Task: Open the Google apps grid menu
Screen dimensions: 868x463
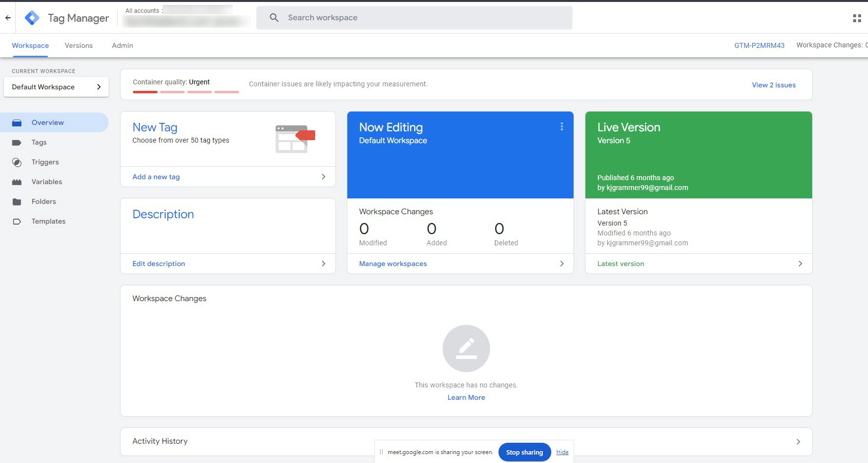Action: pyautogui.click(x=857, y=18)
